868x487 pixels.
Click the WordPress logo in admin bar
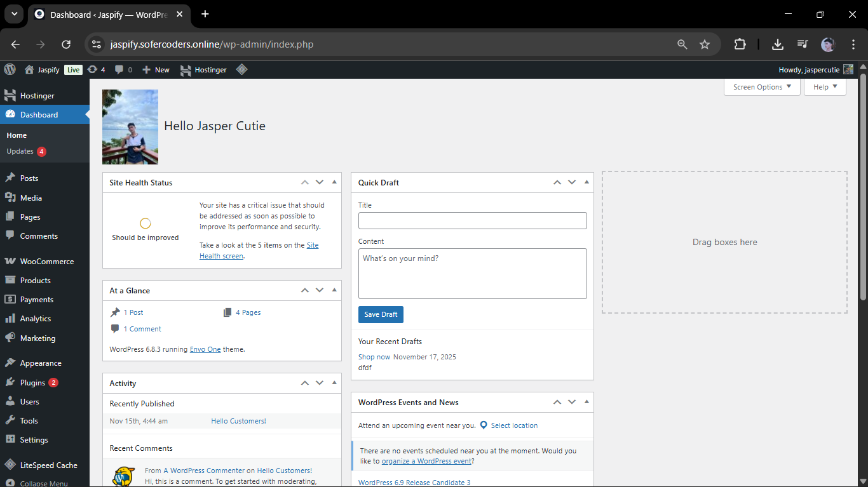click(x=10, y=70)
